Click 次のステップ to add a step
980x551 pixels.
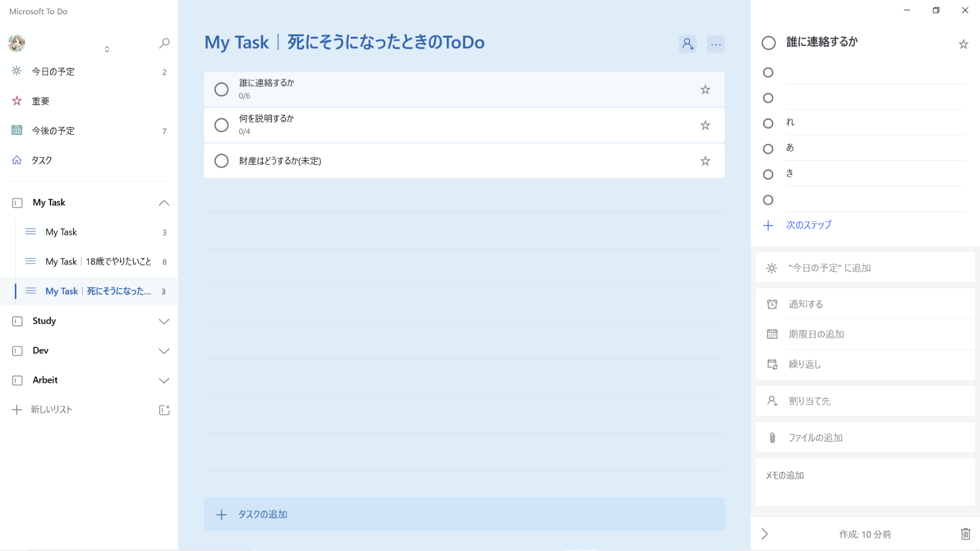[x=808, y=225]
